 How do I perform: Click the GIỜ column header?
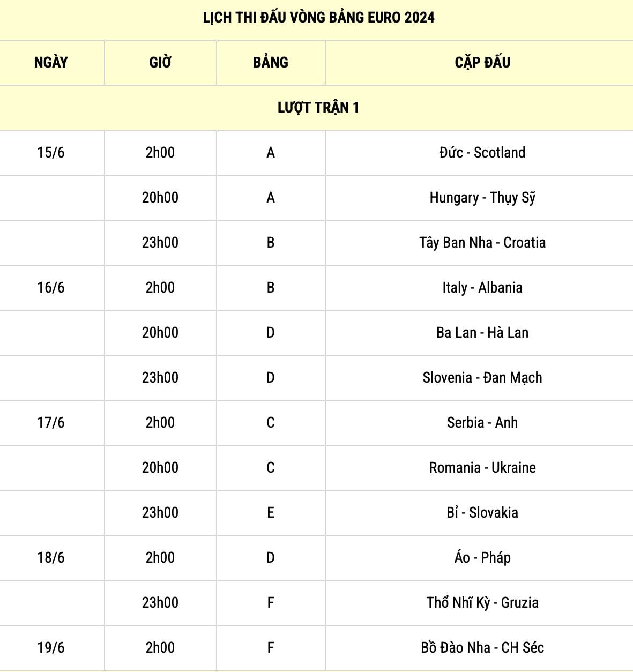click(160, 63)
